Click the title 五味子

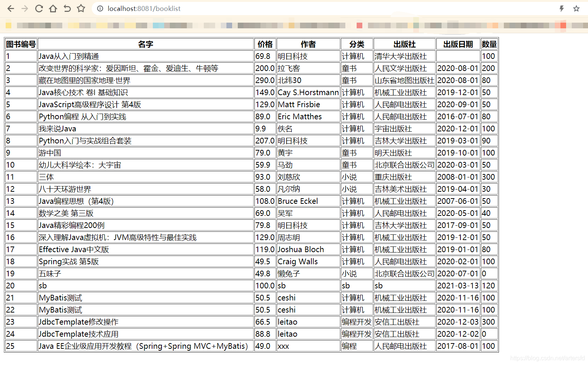(x=50, y=274)
